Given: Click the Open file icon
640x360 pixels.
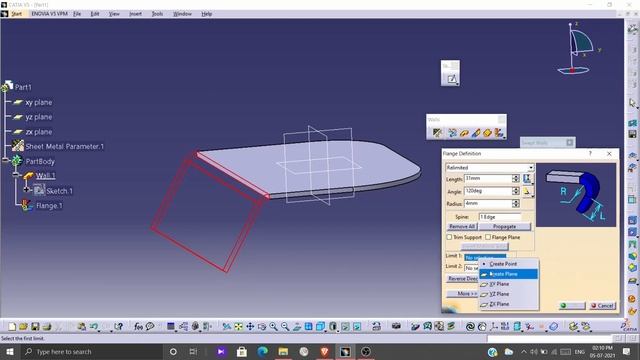Looking at the screenshot, I should tap(23, 327).
